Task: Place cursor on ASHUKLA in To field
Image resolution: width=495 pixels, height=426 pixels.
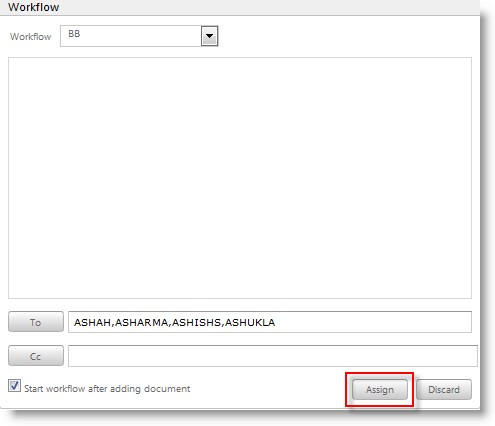Action: [x=250, y=322]
